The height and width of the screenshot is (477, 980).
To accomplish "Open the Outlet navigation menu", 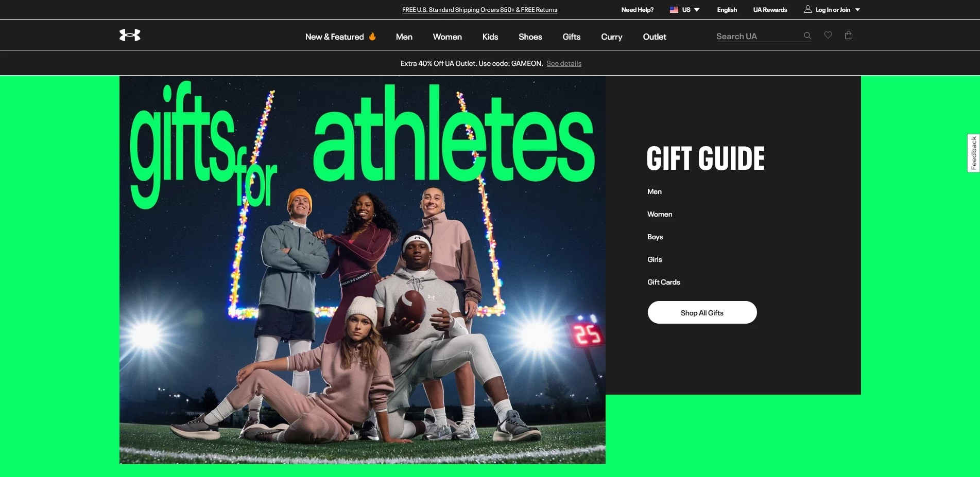I will tap(654, 37).
